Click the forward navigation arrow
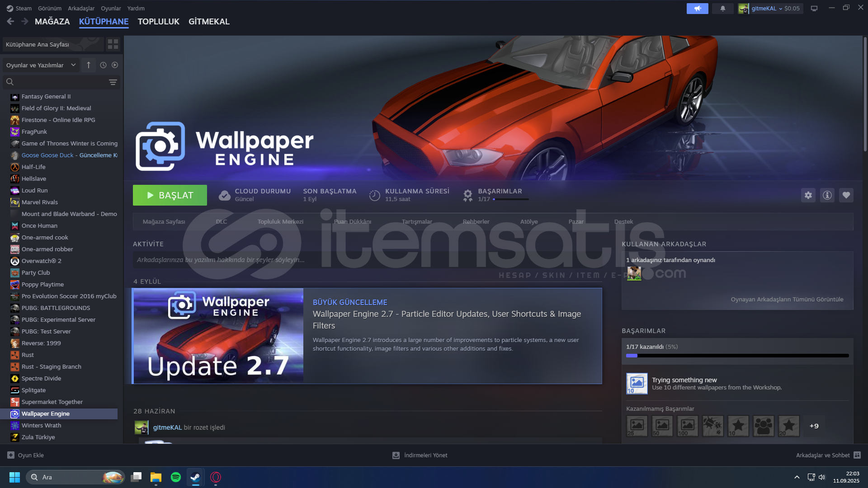Viewport: 868px width, 488px height. pyautogui.click(x=25, y=21)
